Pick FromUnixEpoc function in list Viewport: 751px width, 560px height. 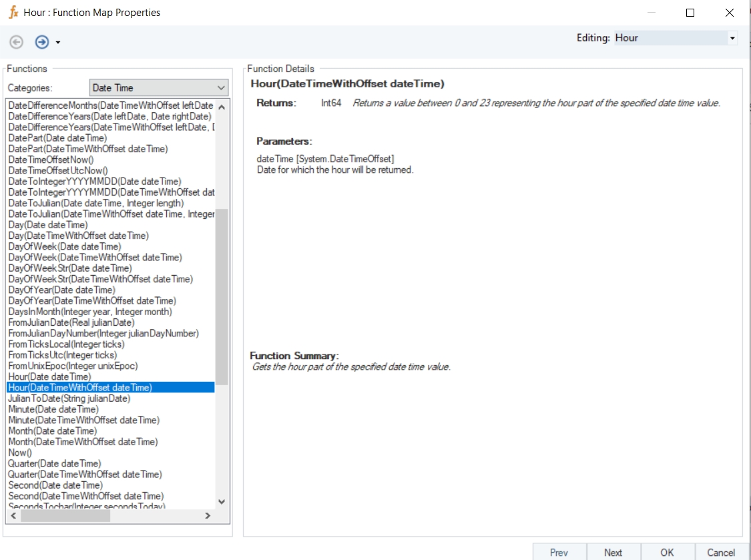coord(73,366)
